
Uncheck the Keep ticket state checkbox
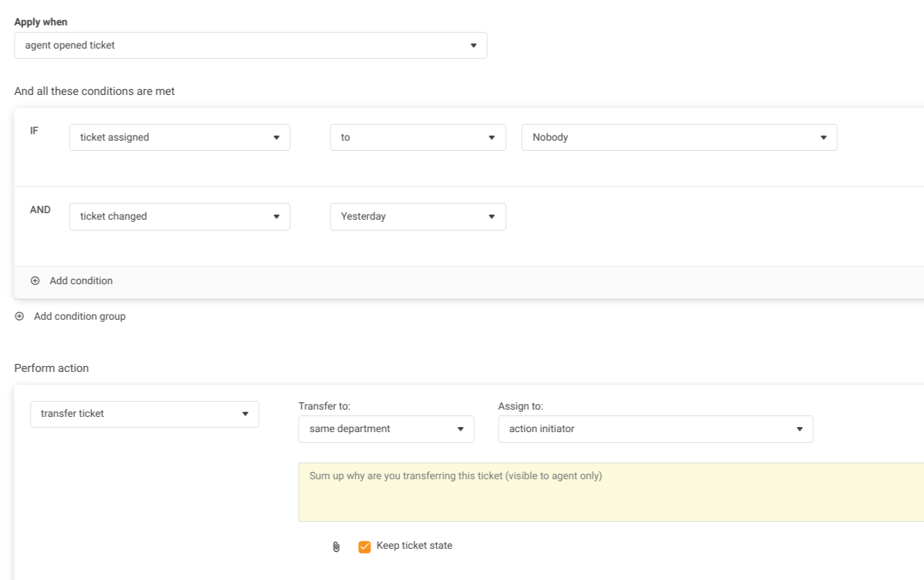point(365,547)
